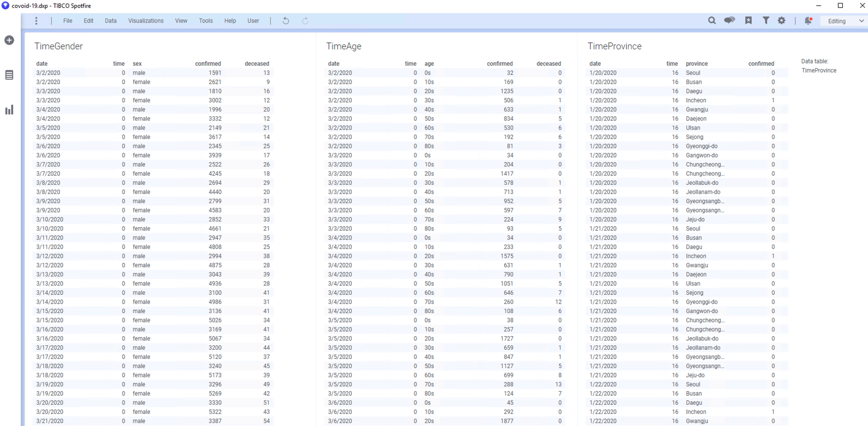Click the plus add-files icon in sidebar
The height and width of the screenshot is (426, 868).
click(9, 40)
